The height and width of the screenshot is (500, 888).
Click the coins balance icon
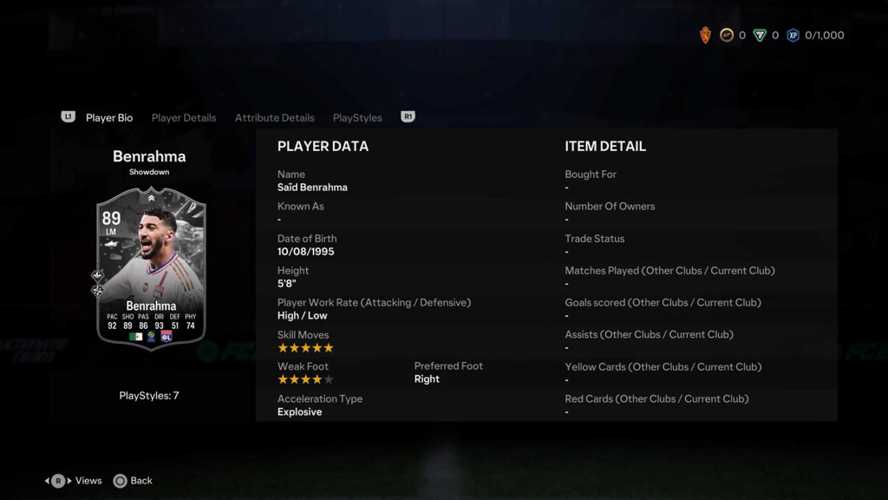[727, 35]
